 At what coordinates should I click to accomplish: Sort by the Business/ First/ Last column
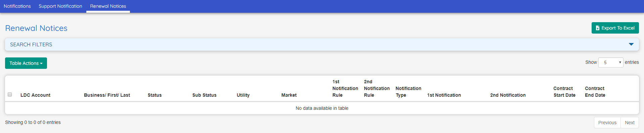[x=107, y=95]
